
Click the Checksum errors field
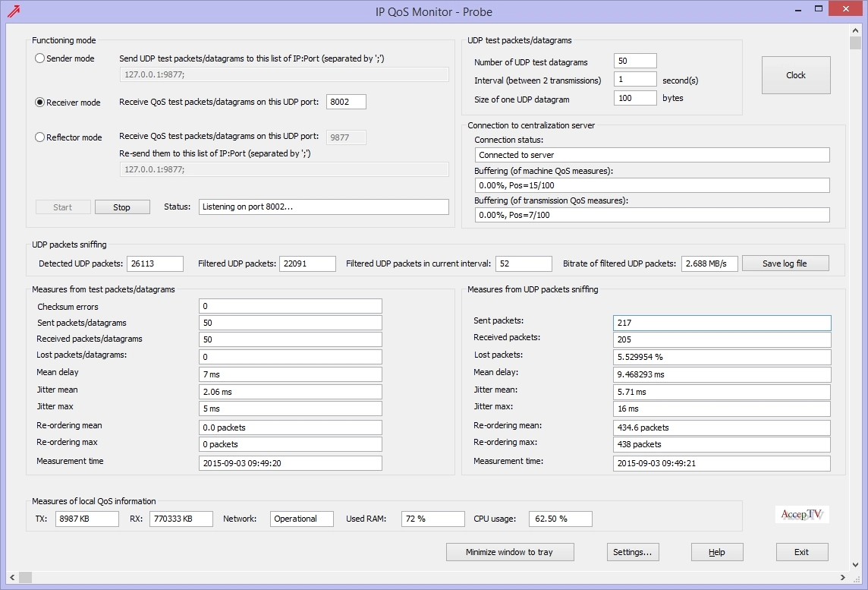(x=291, y=306)
